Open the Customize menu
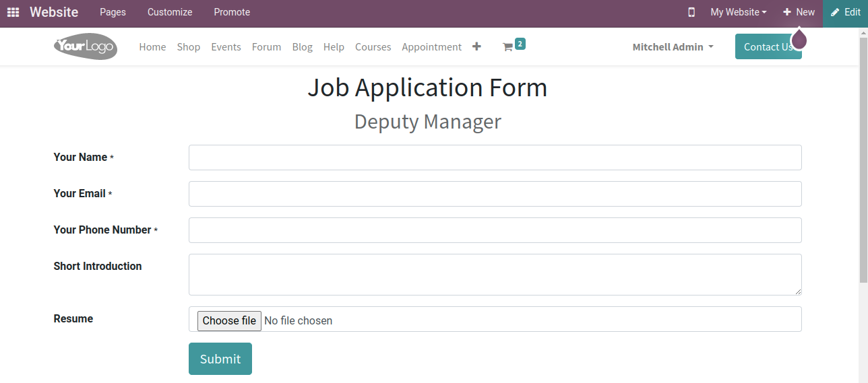The height and width of the screenshot is (383, 868). pyautogui.click(x=170, y=12)
